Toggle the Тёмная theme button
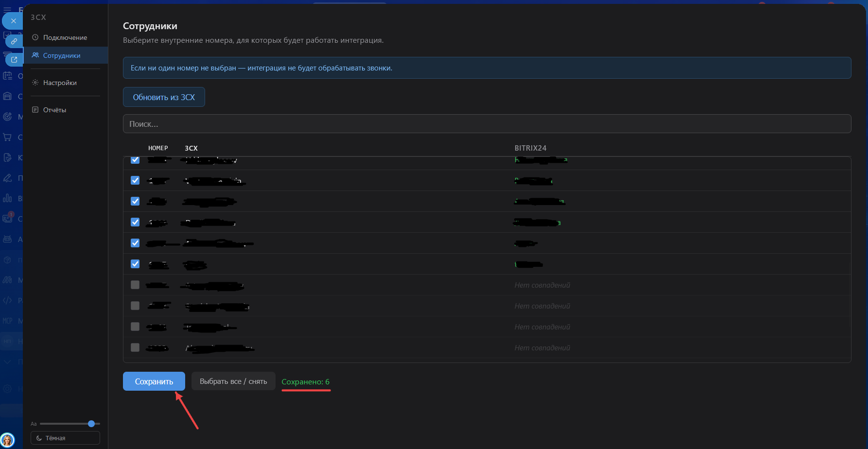Viewport: 868px width, 449px height. pos(65,438)
